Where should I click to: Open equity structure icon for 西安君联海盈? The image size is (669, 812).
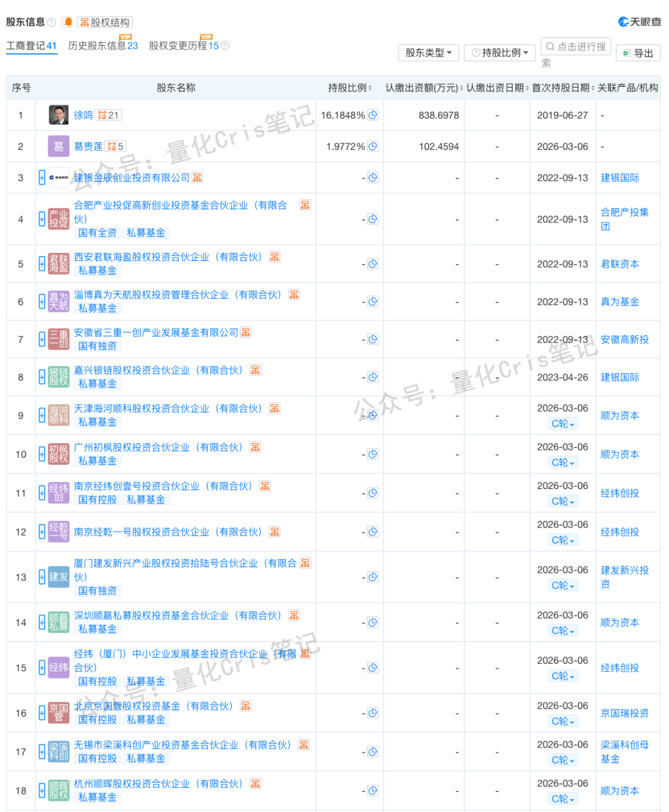[274, 257]
